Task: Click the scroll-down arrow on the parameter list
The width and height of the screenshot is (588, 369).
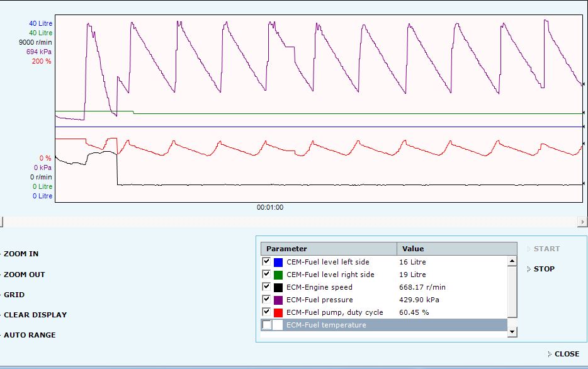Action: click(x=511, y=332)
